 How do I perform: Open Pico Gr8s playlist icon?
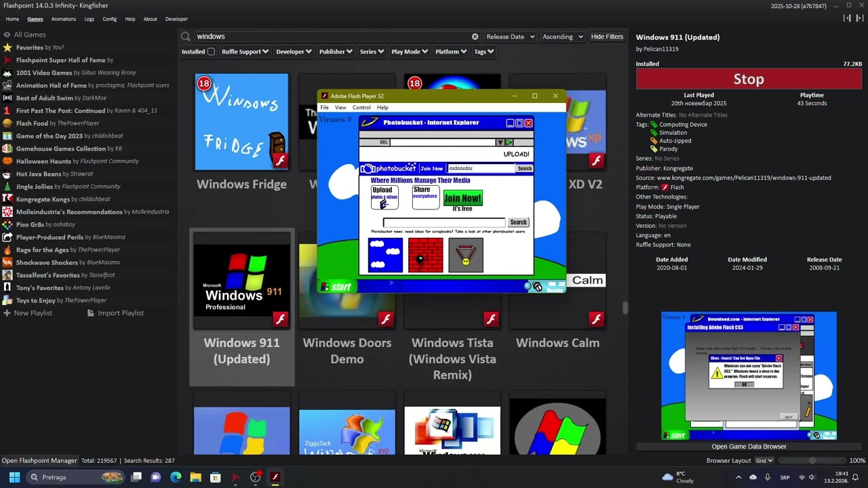tap(7, 224)
